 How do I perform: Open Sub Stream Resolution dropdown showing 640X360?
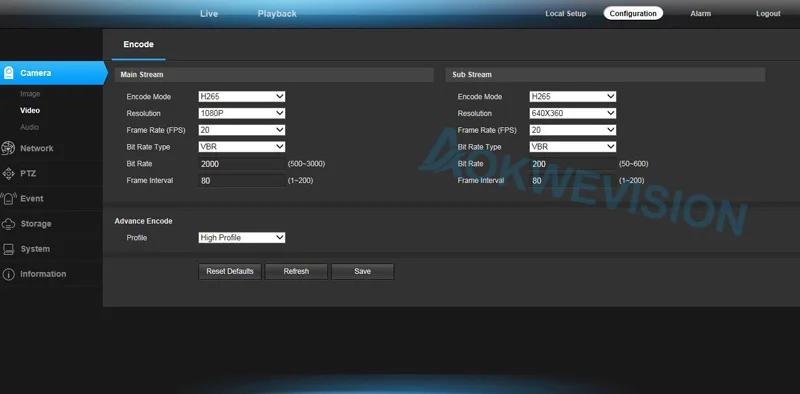[x=572, y=113]
